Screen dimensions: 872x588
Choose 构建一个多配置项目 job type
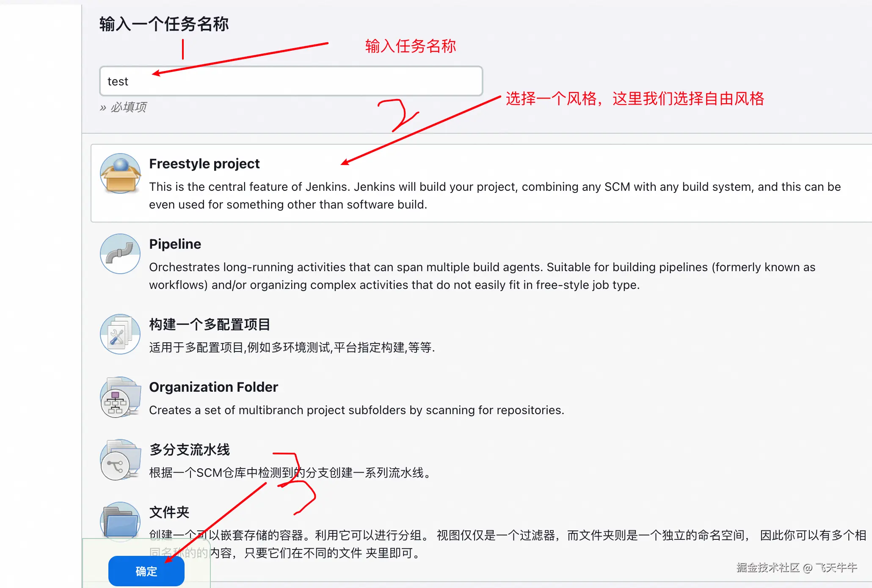point(210,324)
